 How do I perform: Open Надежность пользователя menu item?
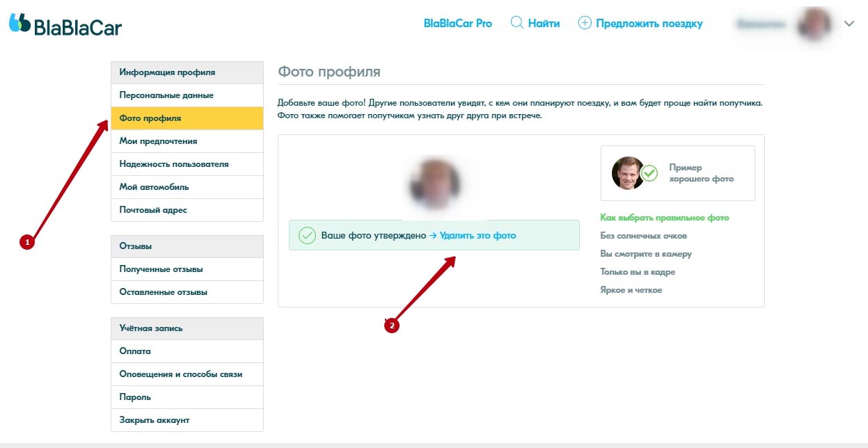(x=187, y=164)
